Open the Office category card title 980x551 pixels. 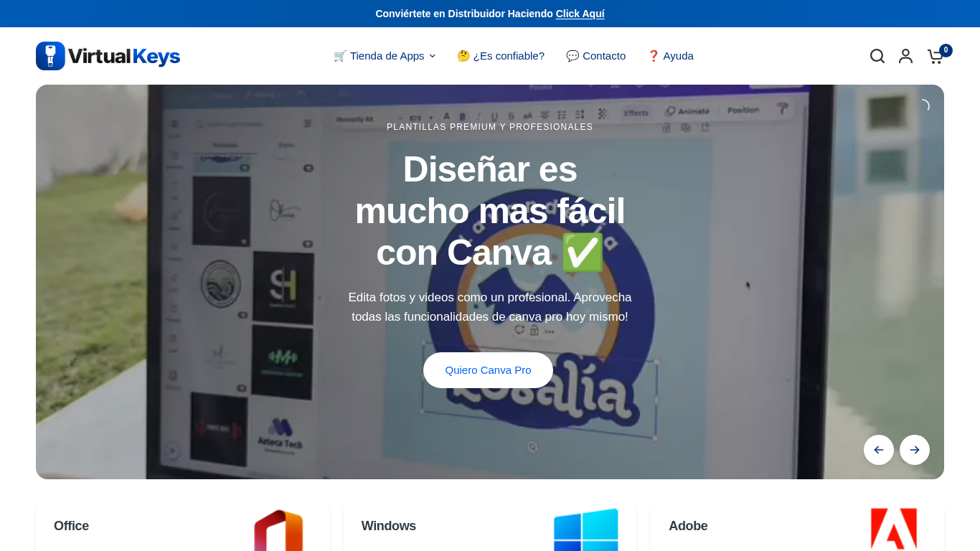pyautogui.click(x=71, y=526)
